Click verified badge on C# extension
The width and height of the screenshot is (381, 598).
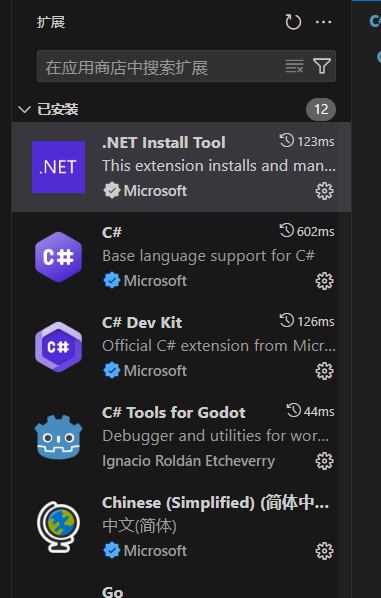tap(111, 281)
